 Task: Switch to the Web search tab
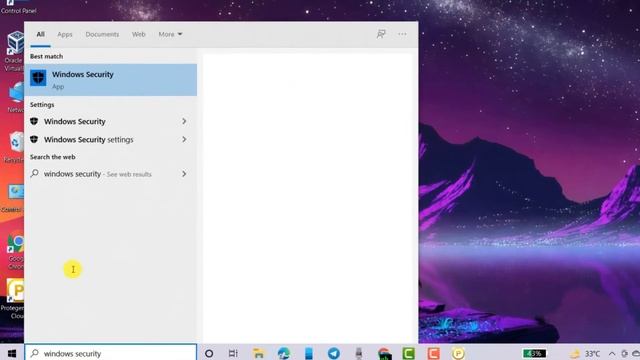tap(138, 34)
